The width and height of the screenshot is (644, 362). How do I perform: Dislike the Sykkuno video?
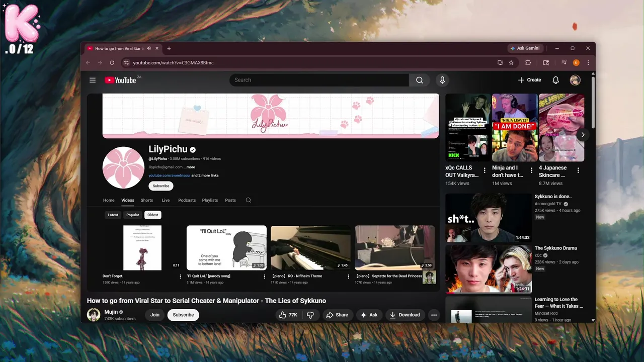(310, 315)
